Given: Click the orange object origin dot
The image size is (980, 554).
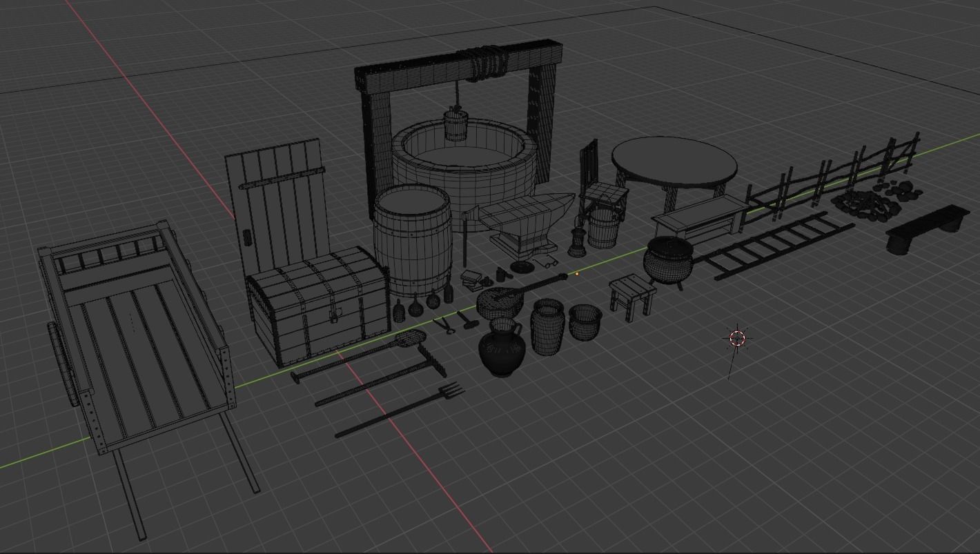Looking at the screenshot, I should 577,274.
